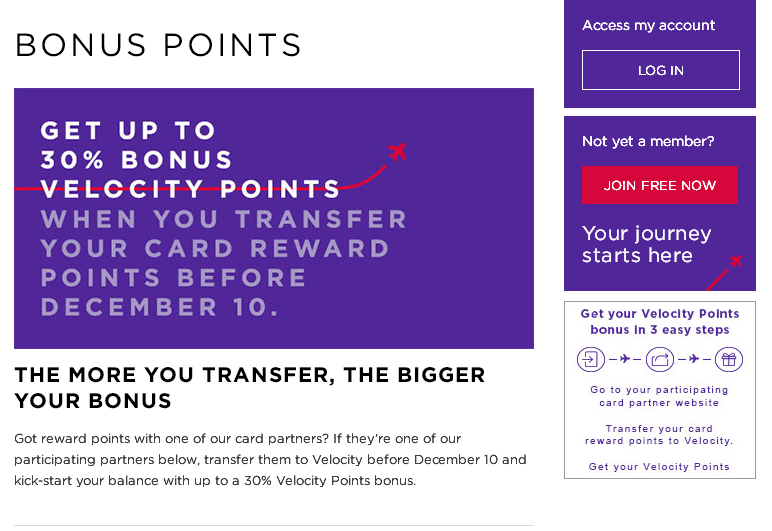Click 'Get your Velocity Points bonus in 3 easy steps'

tap(660, 321)
